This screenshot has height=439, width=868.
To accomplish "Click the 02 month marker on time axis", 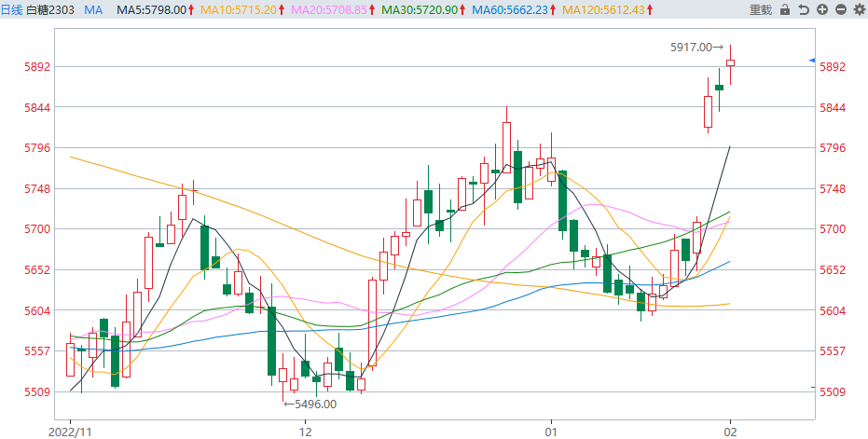I will [x=730, y=432].
